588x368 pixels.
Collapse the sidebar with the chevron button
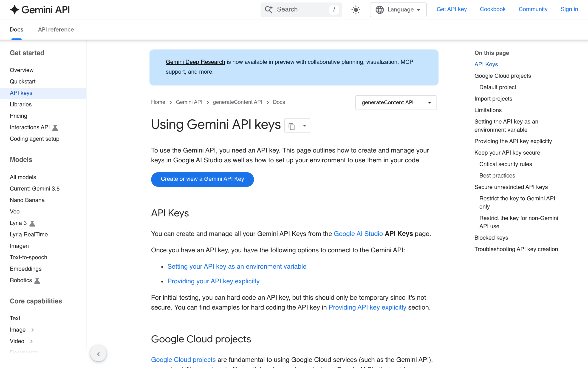[x=98, y=354]
